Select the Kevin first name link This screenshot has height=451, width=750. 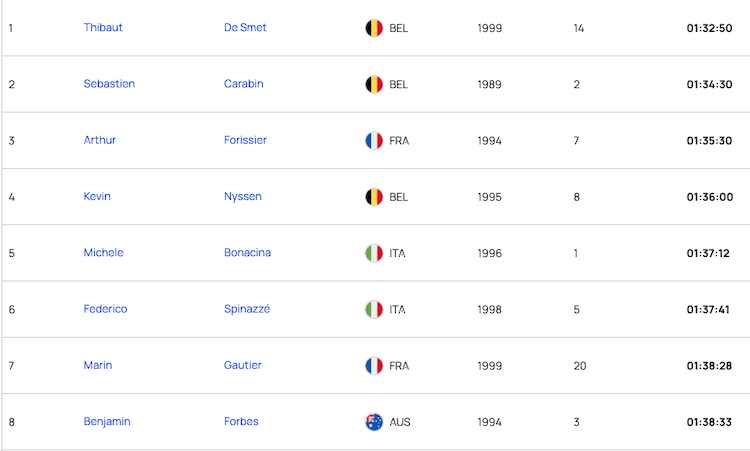[97, 196]
